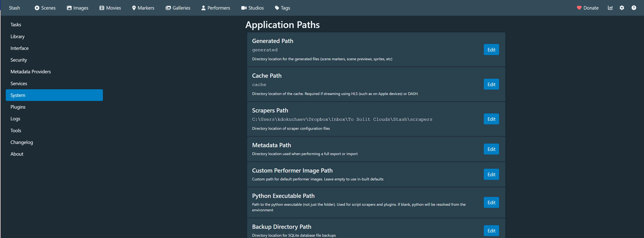Screen dimensions: 644x238
Task: Open Studios from the navbar
Action: coord(252,8)
